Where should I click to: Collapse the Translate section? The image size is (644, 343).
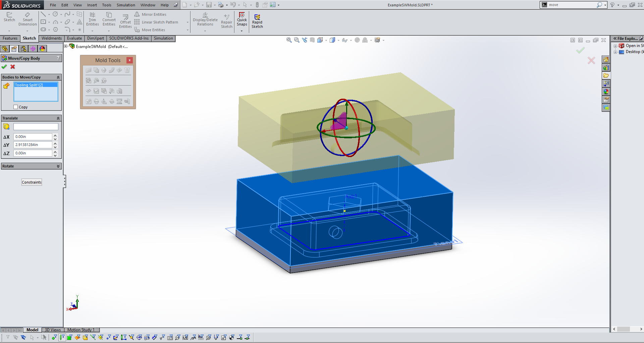pos(58,118)
